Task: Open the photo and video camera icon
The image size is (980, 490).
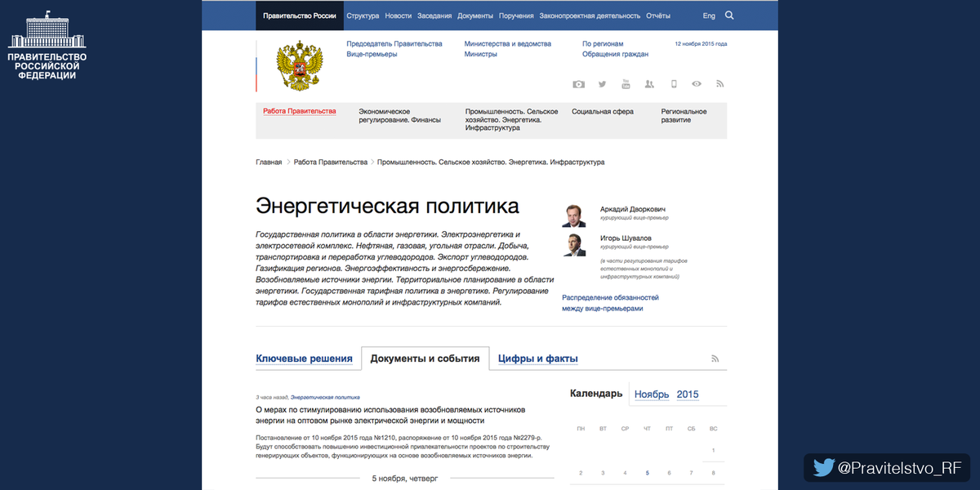Action: [578, 84]
